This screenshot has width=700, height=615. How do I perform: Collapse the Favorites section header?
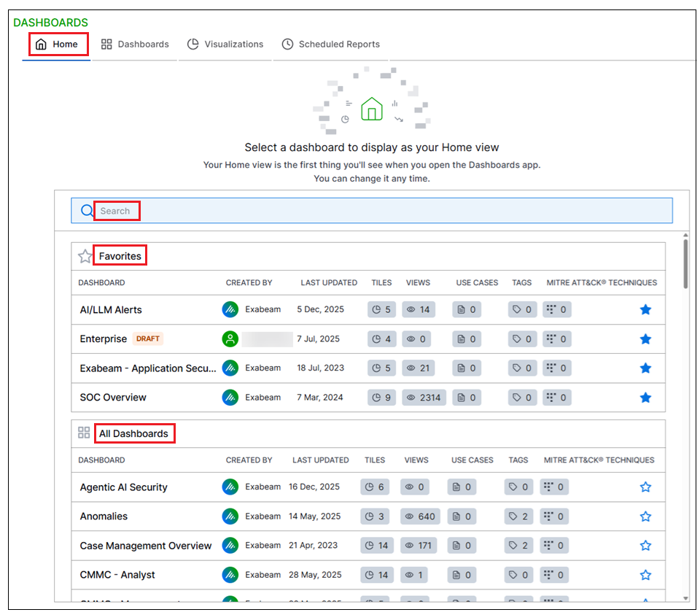click(120, 256)
